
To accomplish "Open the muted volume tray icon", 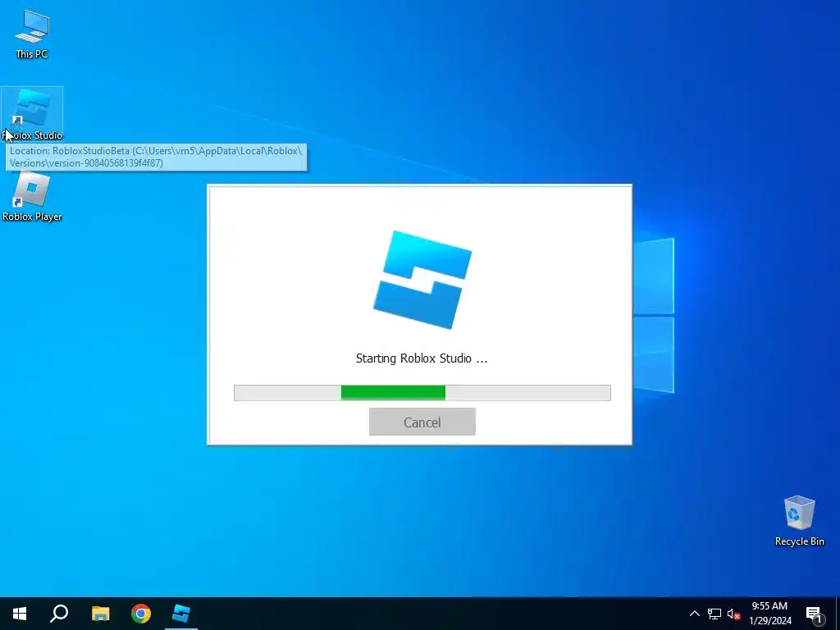I will (733, 614).
